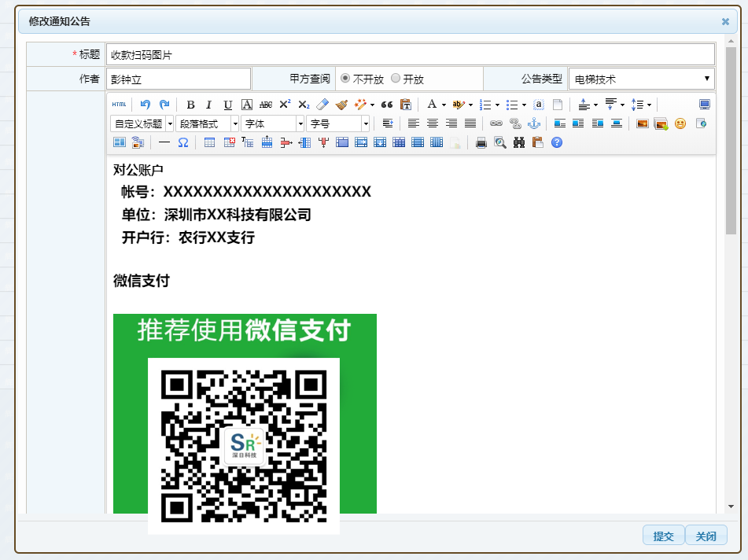Open editor help via question mark icon
Viewport: 748px width, 560px height.
pos(557,142)
